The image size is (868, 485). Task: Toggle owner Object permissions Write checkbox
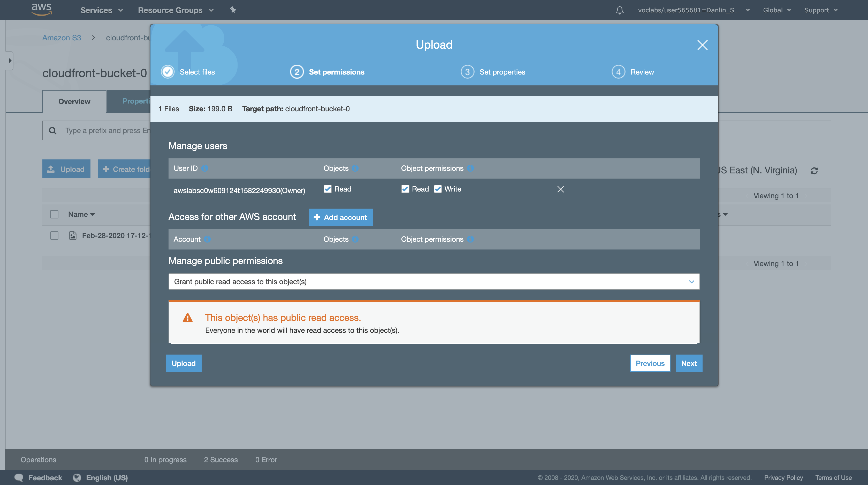point(438,189)
